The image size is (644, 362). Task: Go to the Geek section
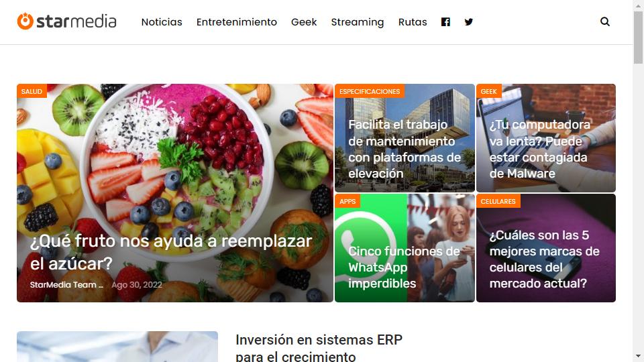pos(304,22)
